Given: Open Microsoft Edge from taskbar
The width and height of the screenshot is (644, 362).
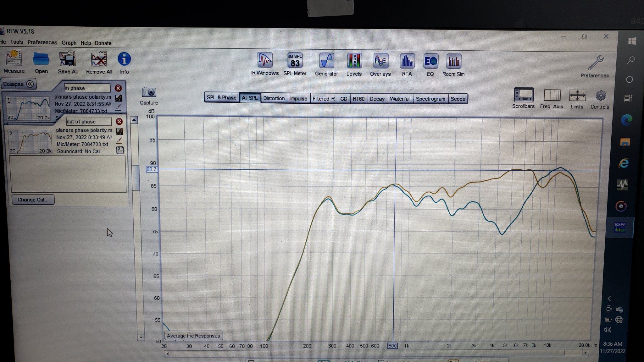Looking at the screenshot, I should click(626, 120).
